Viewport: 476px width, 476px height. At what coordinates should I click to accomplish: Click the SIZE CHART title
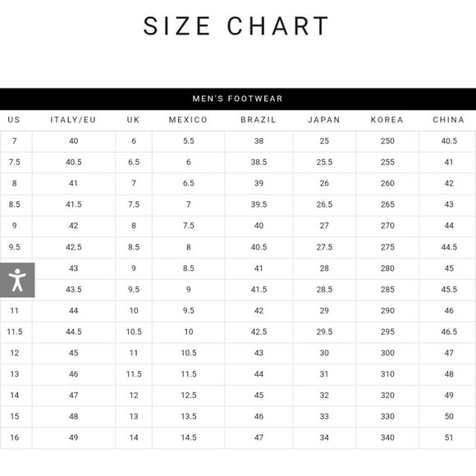(236, 26)
